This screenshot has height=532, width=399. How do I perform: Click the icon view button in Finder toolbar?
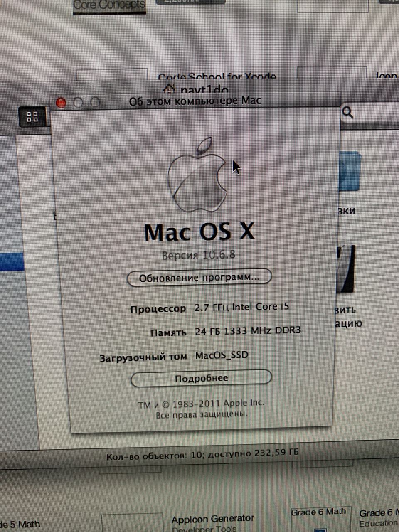(32, 117)
